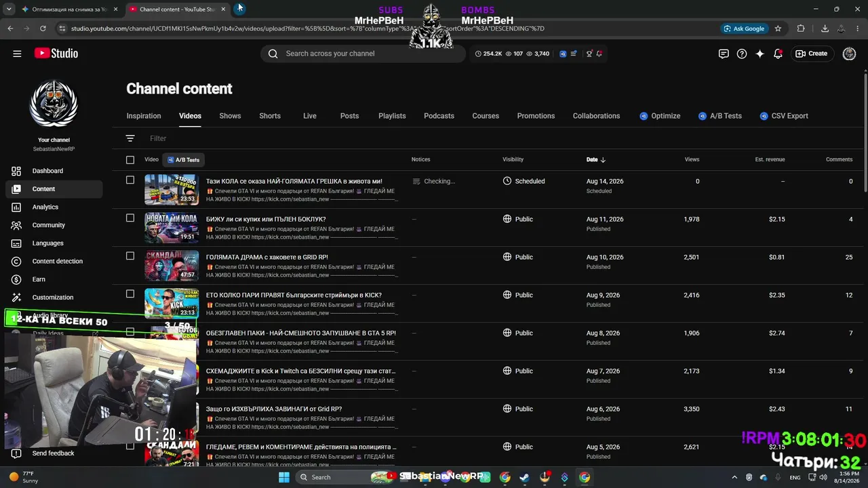Click in the Filter input field

pos(158,138)
